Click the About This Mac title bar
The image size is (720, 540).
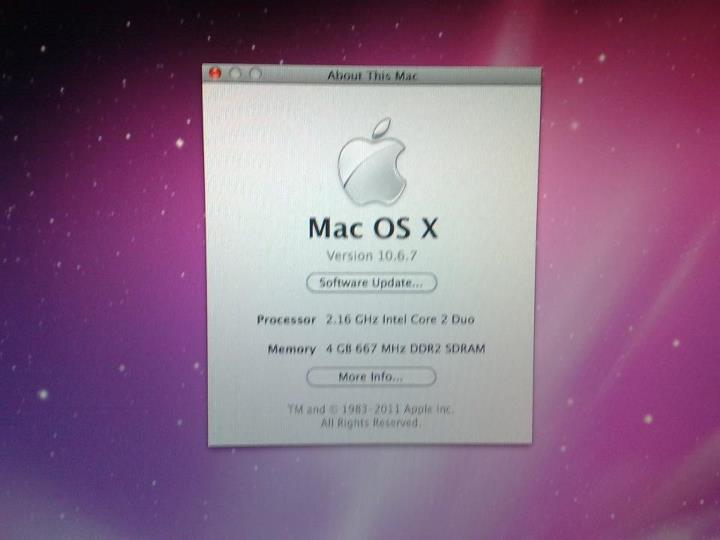click(372, 75)
